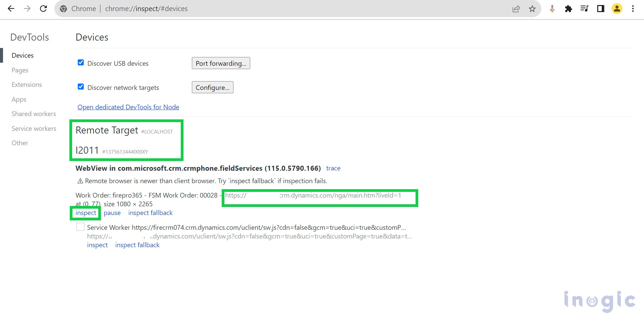Open Service workers in the sidebar

coord(34,128)
